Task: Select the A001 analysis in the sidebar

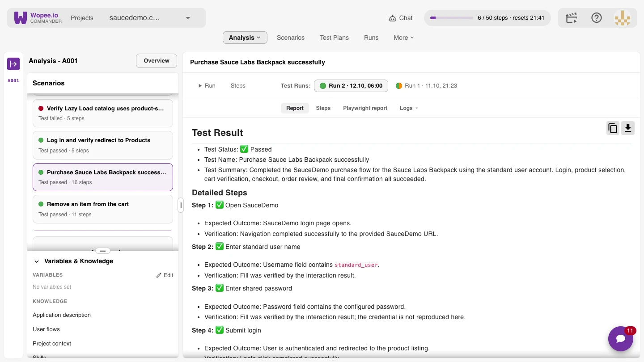Action: pos(13,81)
